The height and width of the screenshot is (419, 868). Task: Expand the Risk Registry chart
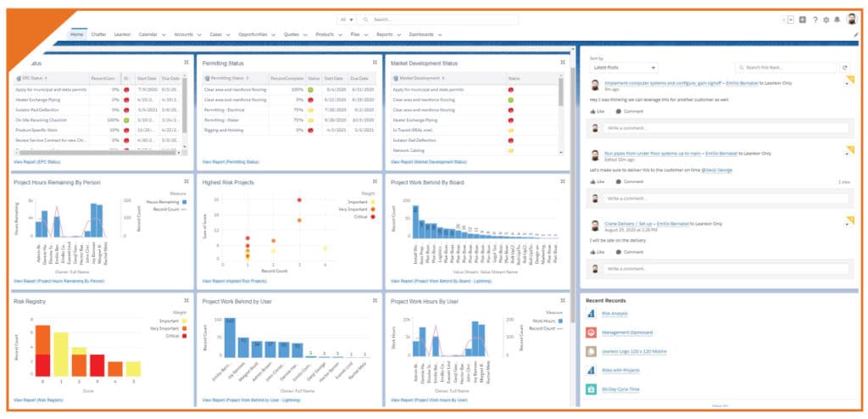(x=186, y=300)
